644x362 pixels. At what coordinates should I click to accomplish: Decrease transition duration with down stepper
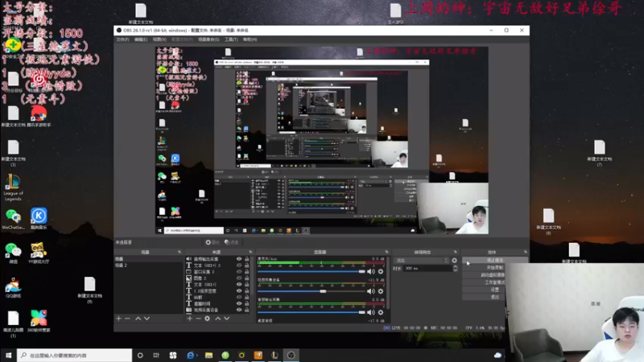455,270
